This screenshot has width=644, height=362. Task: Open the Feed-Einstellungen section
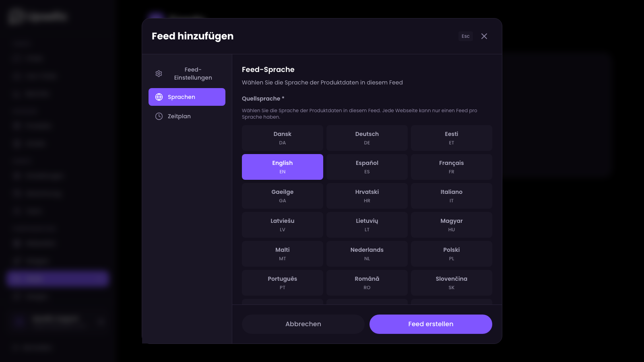tap(187, 74)
